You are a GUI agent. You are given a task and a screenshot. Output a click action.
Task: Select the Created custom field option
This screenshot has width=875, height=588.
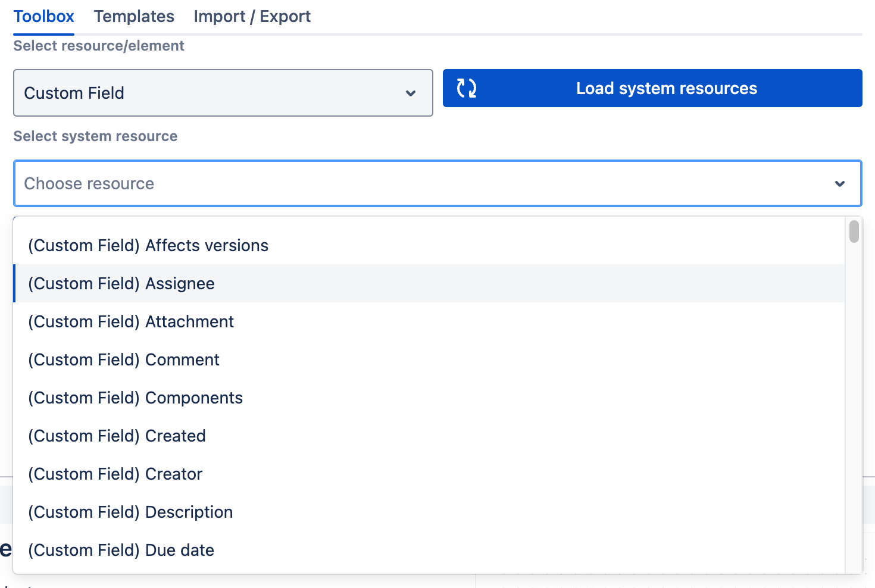(117, 436)
